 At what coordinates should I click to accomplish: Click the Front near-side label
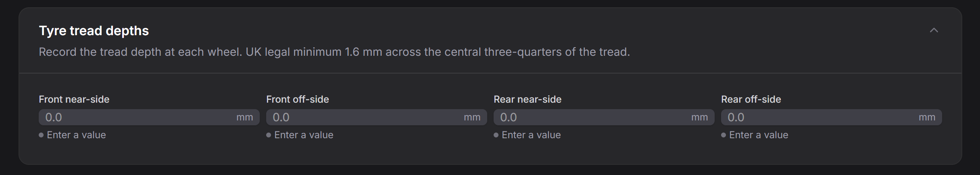74,99
